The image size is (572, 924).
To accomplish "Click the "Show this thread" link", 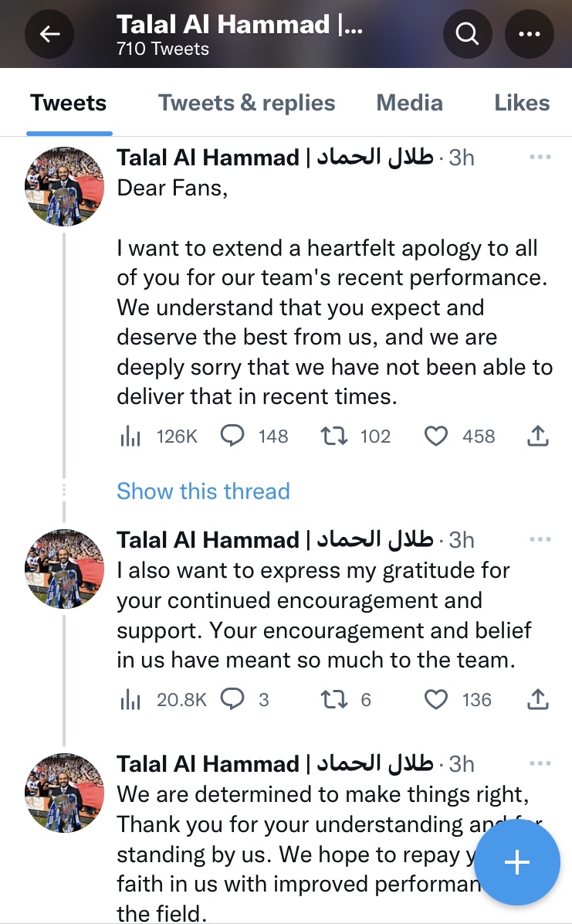I will click(203, 491).
